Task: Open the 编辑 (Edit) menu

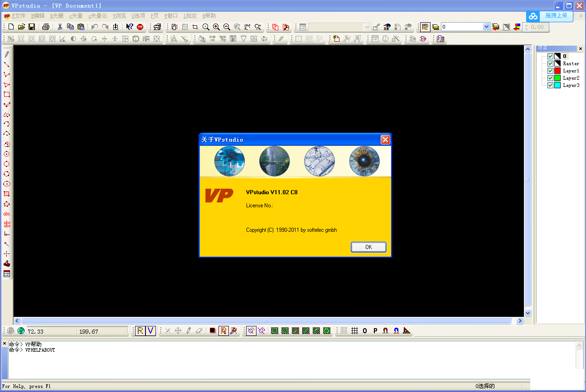Action: tap(38, 16)
